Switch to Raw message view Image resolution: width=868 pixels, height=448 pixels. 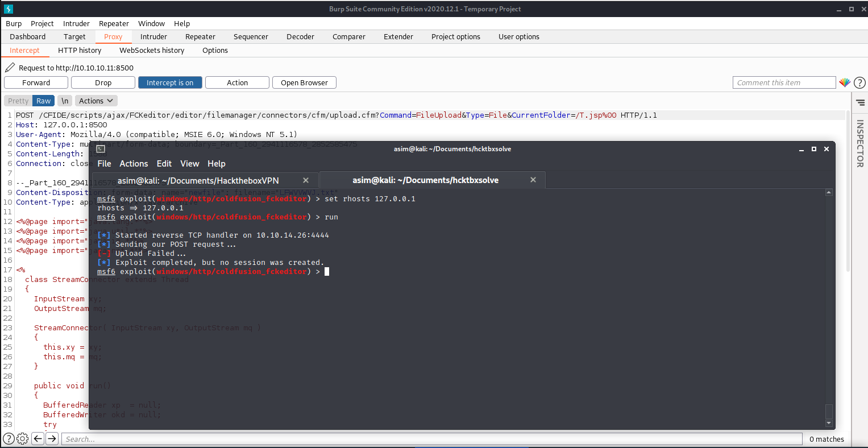coord(43,101)
